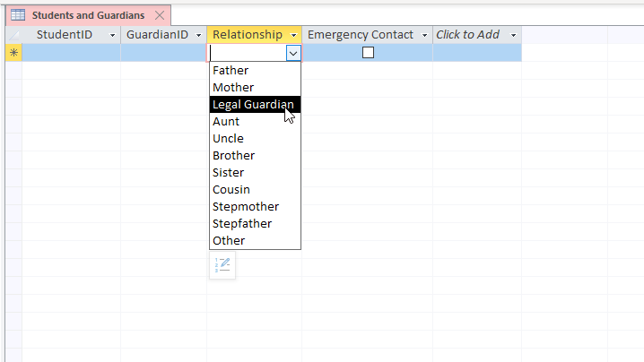
Task: Open the StudentID column filter arrow
Action: (x=112, y=35)
